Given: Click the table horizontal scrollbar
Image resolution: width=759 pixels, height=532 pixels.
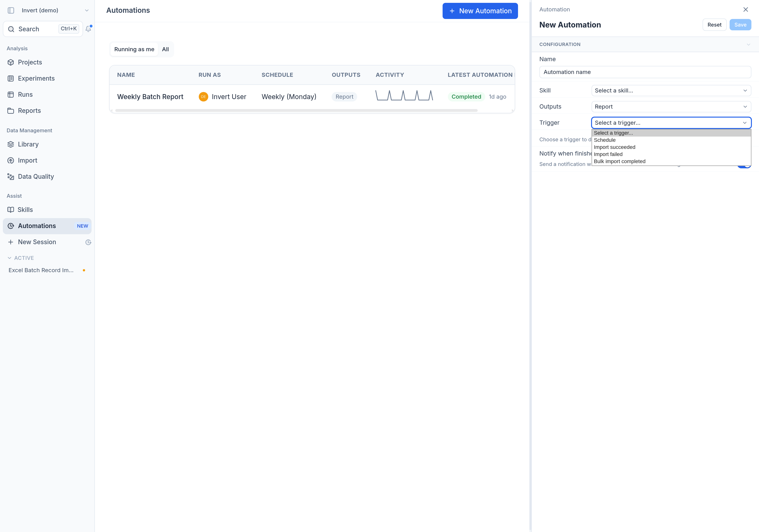Looking at the screenshot, I should point(296,110).
